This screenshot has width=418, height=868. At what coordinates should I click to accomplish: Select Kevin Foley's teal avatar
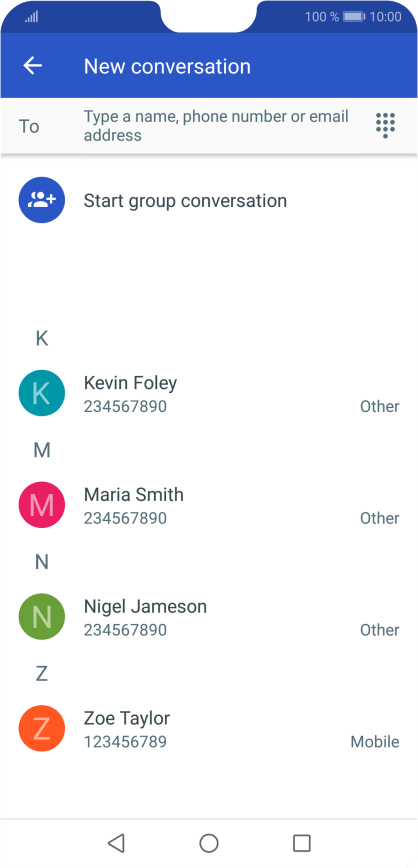42,393
